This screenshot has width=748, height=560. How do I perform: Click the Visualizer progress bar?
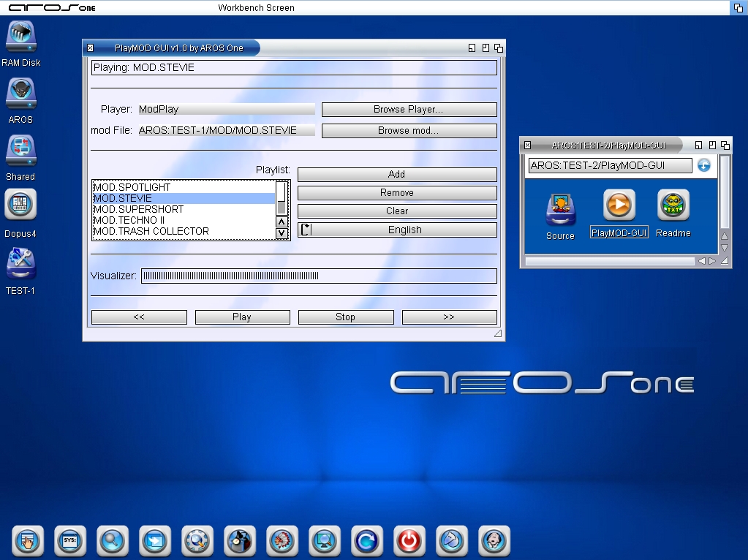click(319, 276)
